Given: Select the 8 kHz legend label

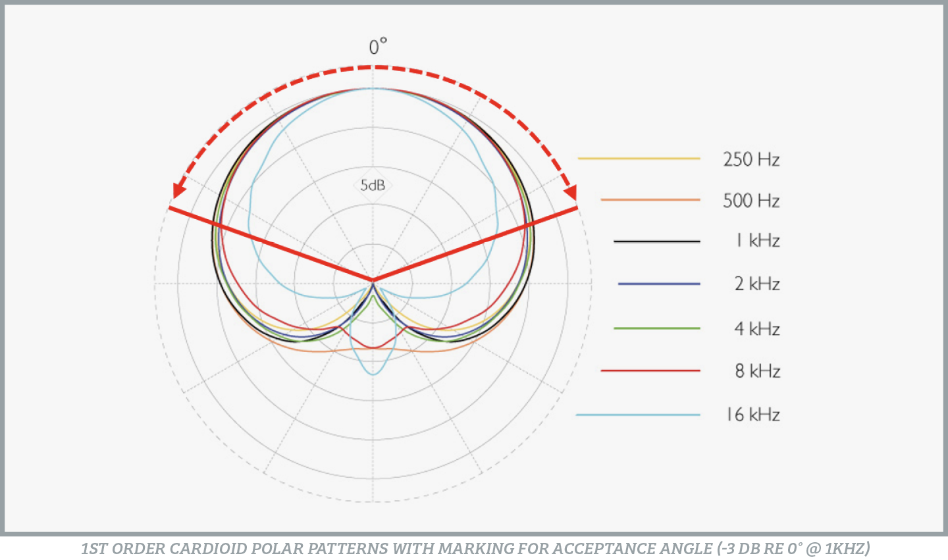Looking at the screenshot, I should click(758, 371).
